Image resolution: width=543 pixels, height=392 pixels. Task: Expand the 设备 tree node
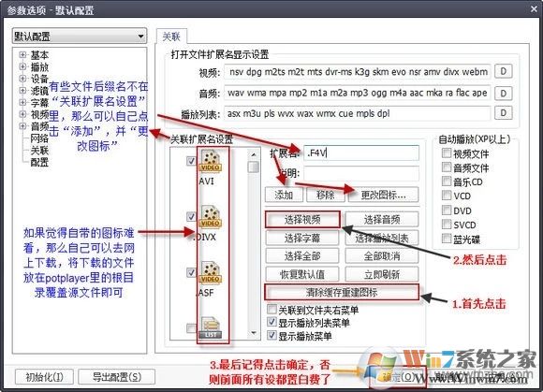tap(22, 79)
